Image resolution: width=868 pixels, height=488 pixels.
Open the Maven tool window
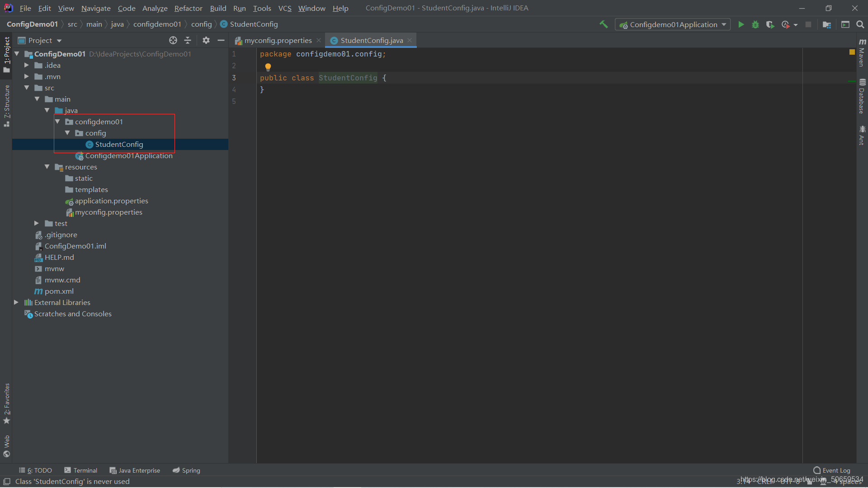(862, 52)
